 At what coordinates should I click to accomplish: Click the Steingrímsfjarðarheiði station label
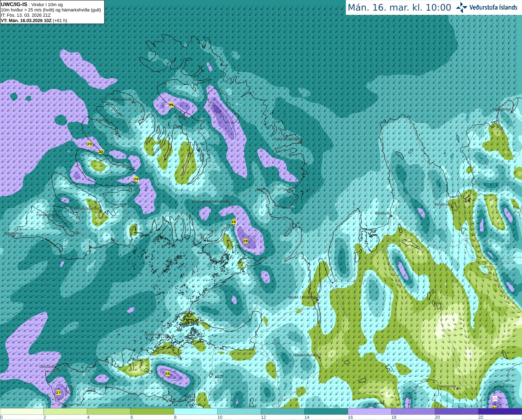[211, 201]
